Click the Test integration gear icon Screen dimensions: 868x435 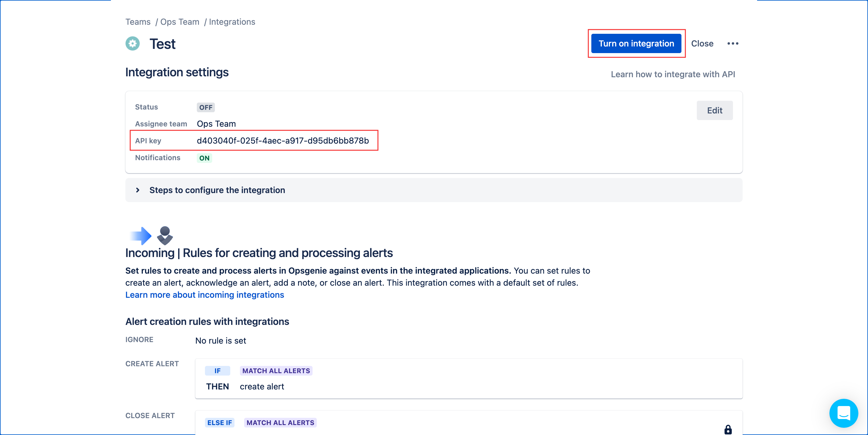tap(132, 43)
